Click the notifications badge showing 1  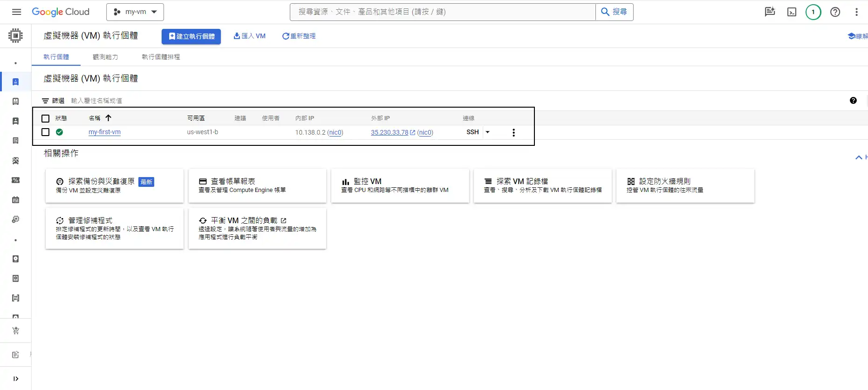click(813, 12)
